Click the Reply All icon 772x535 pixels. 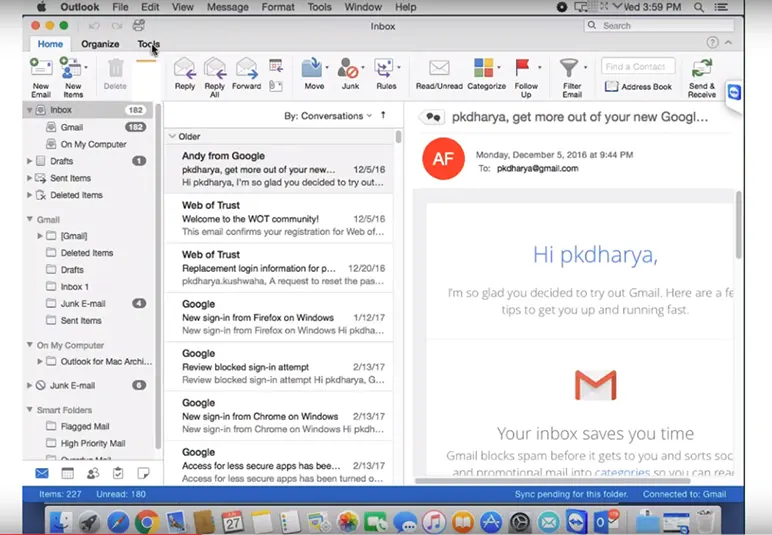point(215,68)
